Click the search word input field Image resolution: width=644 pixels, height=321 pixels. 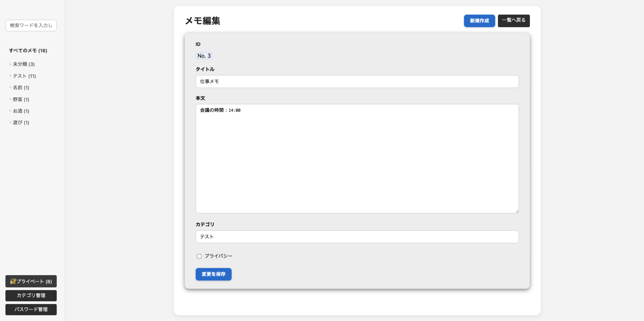(x=31, y=26)
